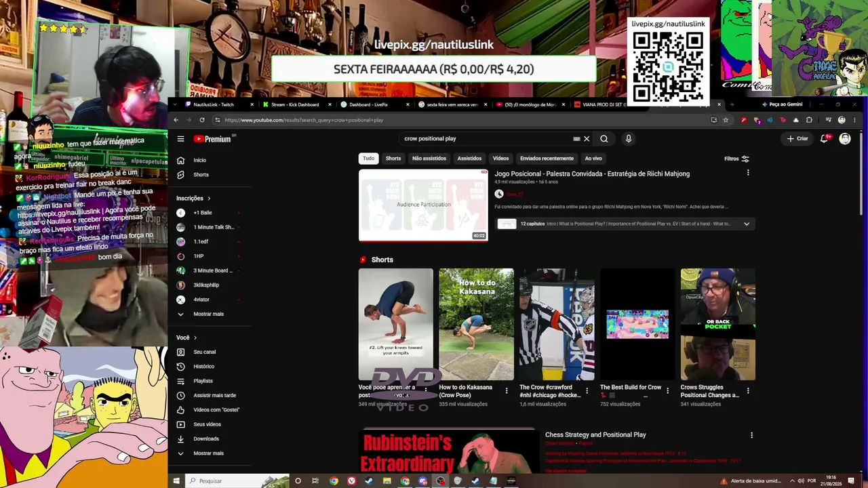Switch to the El monólogo tab
The width and height of the screenshot is (868, 488).
(x=530, y=104)
